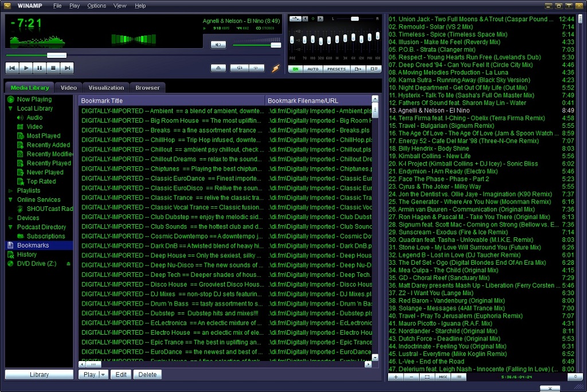Open the Options menu
587x392 pixels.
(x=96, y=6)
